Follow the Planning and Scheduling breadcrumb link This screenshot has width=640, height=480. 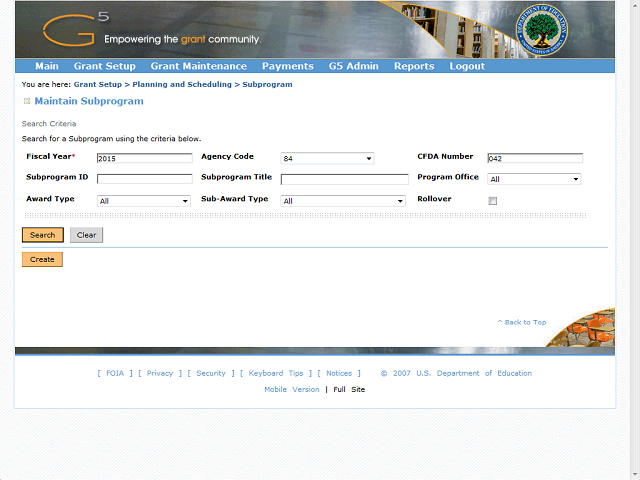(x=182, y=84)
